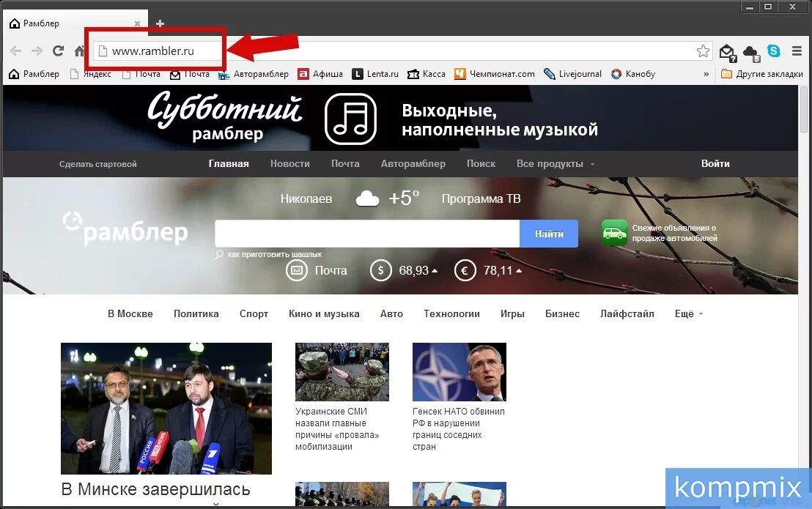Click the browser back arrow
The height and width of the screenshot is (509, 812).
point(15,51)
